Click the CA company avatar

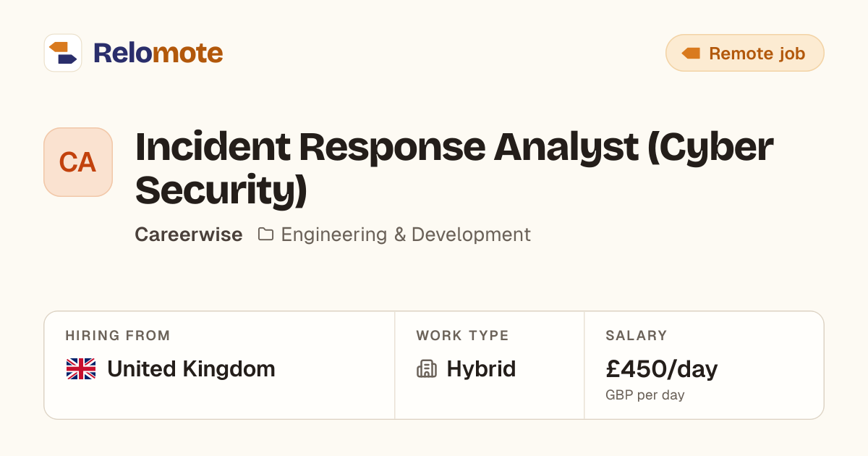(78, 162)
